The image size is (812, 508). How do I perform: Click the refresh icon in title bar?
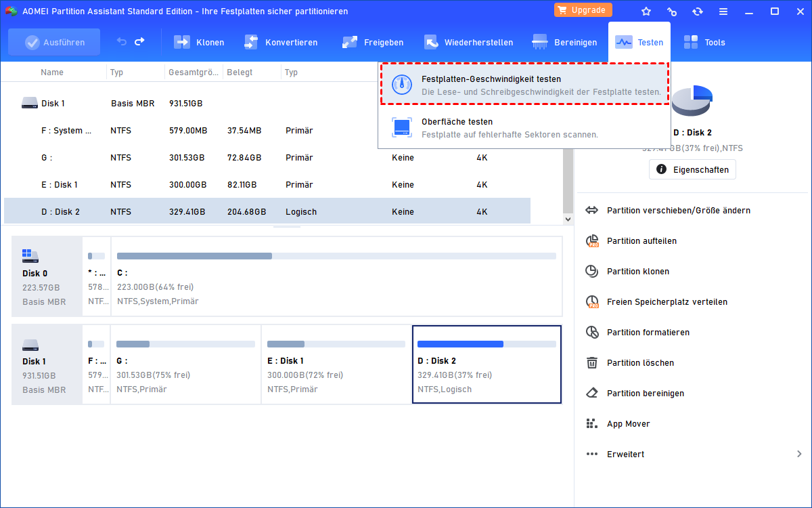[x=698, y=12]
